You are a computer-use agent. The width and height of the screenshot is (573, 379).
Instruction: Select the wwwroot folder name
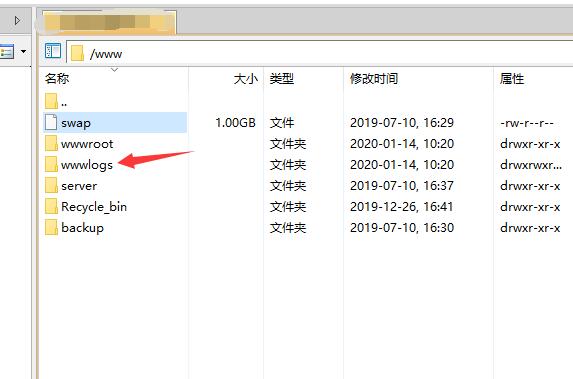(87, 144)
